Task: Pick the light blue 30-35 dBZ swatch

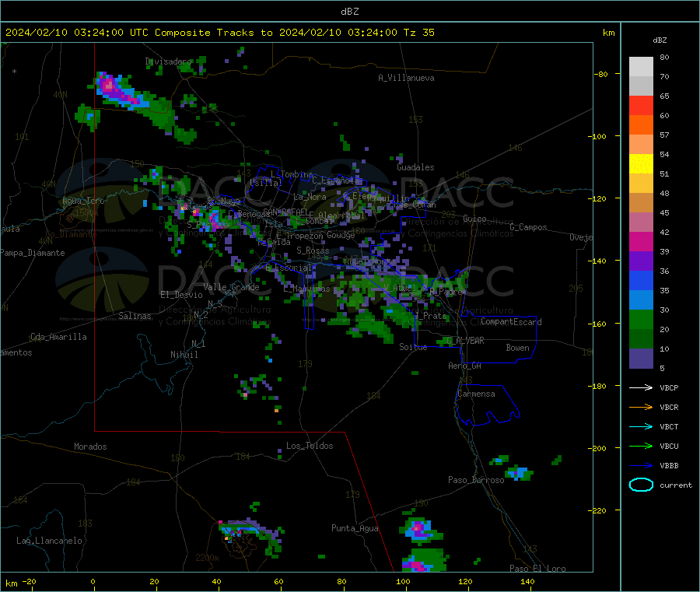Action: 641,300
